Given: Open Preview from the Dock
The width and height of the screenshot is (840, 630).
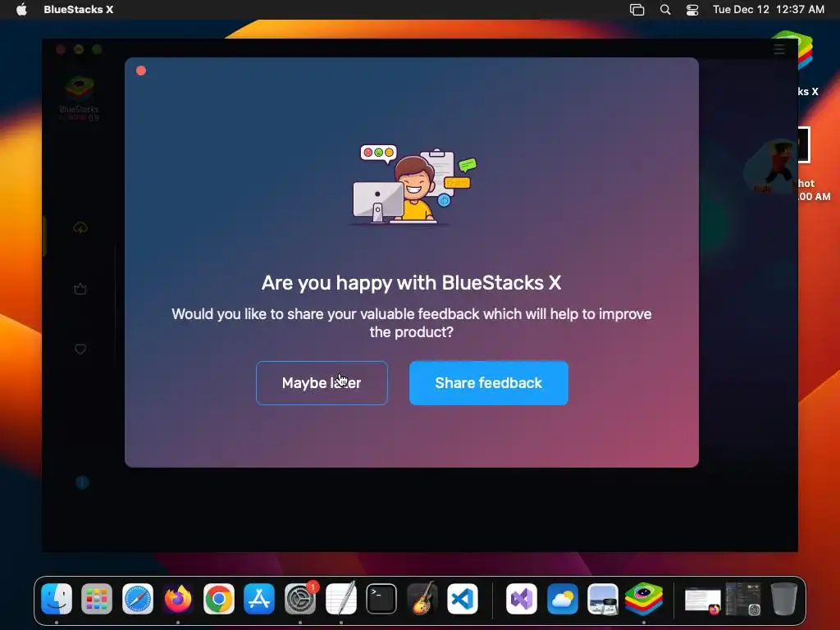Looking at the screenshot, I should [x=603, y=598].
